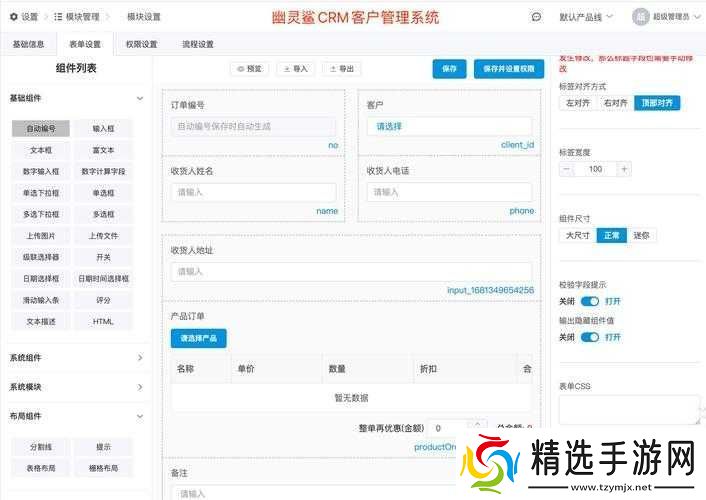Switch to the 表单设置 tab
The image size is (706, 500).
pyautogui.click(x=85, y=44)
